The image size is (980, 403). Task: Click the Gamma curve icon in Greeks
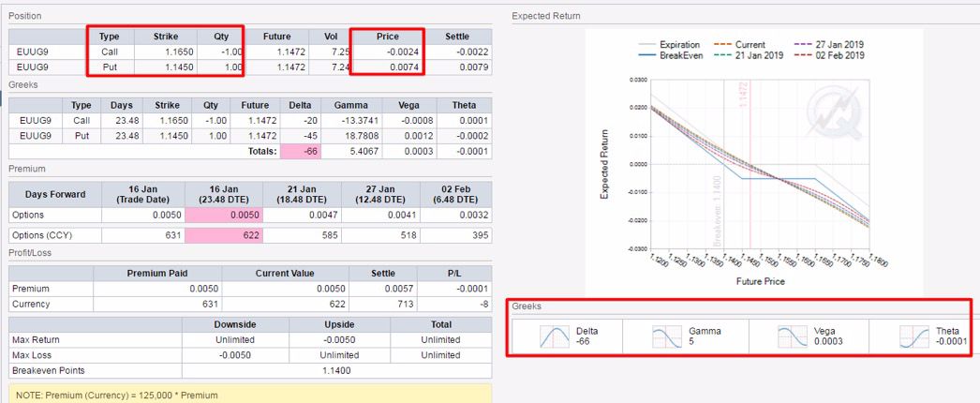click(x=666, y=337)
